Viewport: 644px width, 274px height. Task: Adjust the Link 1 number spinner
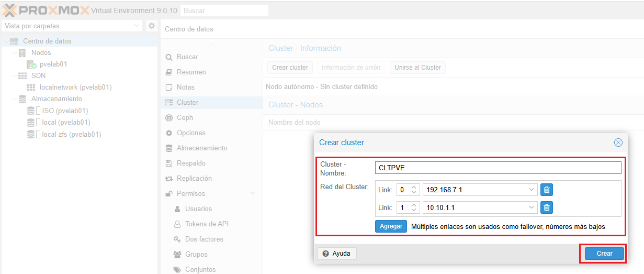coord(413,207)
